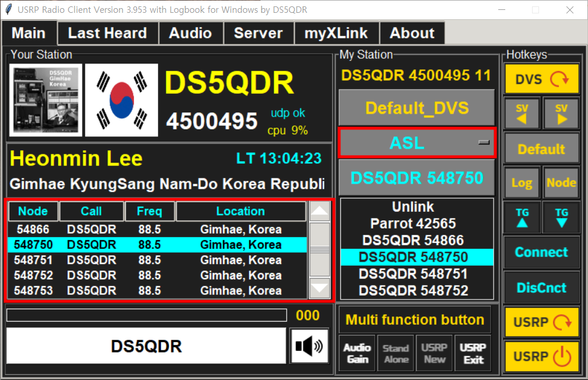Viewport: 588px width, 380px height.
Task: Open the Log window via the Log button
Action: click(522, 182)
